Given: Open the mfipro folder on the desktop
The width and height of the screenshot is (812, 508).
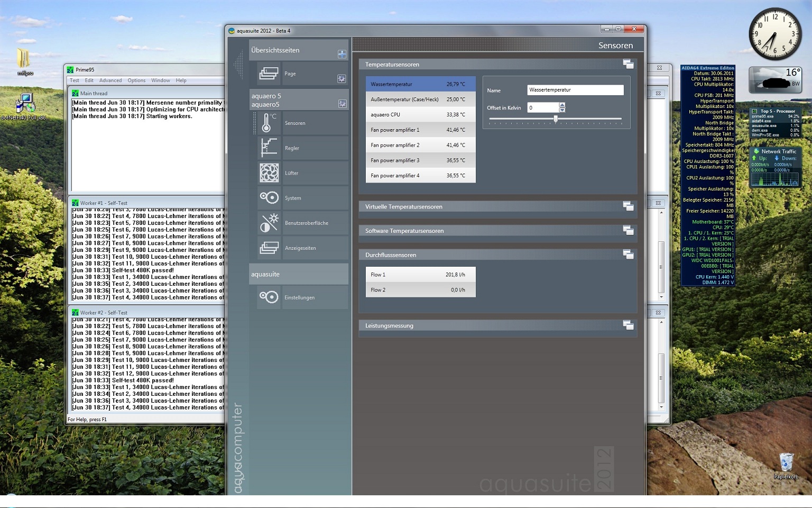Looking at the screenshot, I should coord(24,61).
